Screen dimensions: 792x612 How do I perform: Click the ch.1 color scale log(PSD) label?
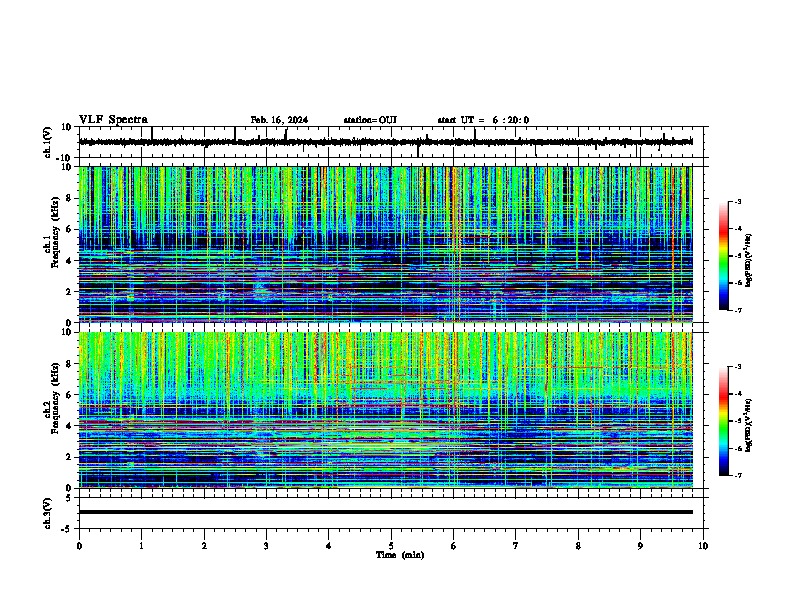tap(749, 260)
